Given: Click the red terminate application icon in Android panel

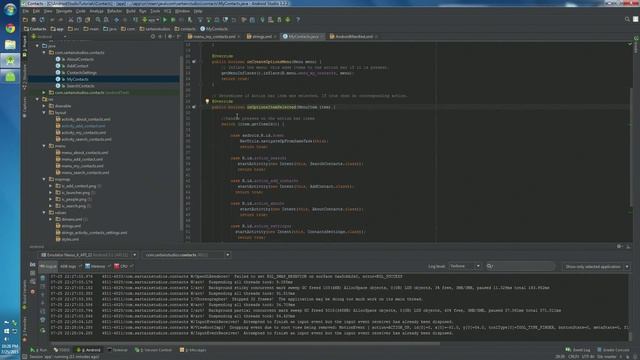Looking at the screenshot, I should (33, 291).
